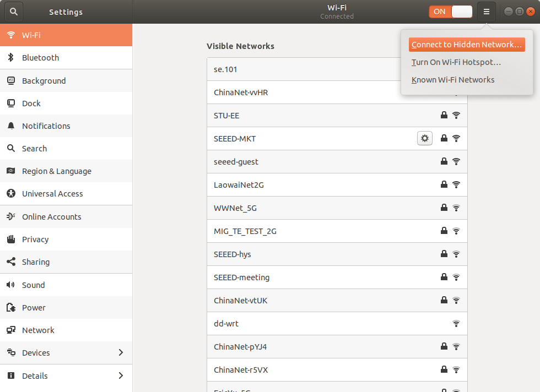Open the Privacy settings panel

[66, 239]
